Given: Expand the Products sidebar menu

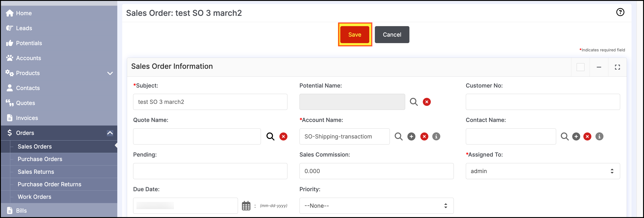Looking at the screenshot, I should coord(110,73).
